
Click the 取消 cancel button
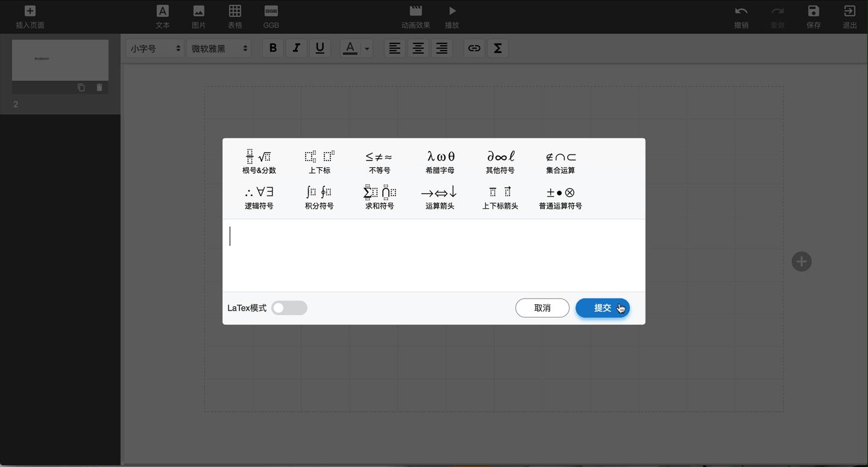coord(542,308)
